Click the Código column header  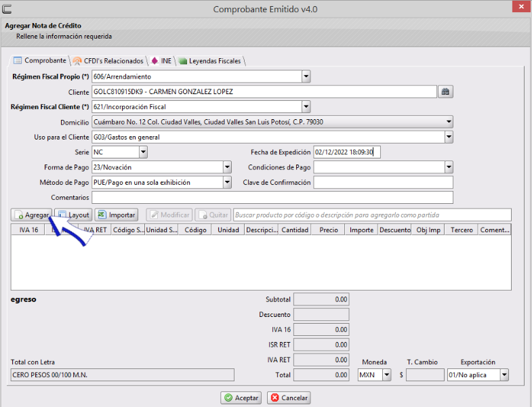[x=195, y=230]
